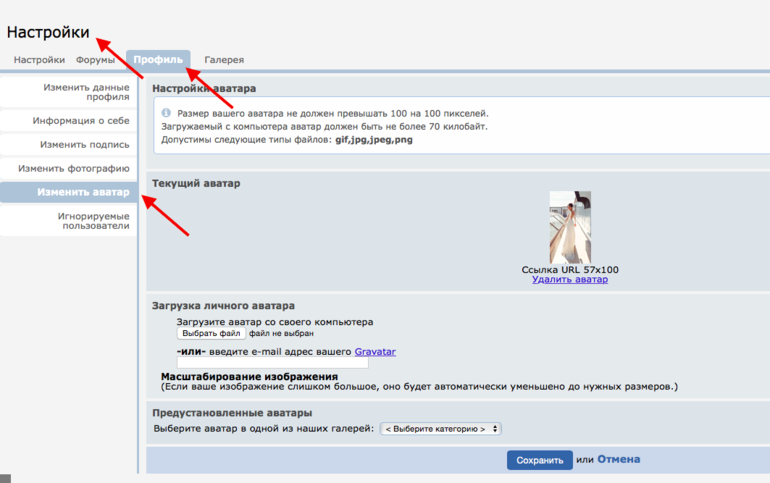Click the Отмена link
This screenshot has height=483, width=770.
tap(619, 460)
